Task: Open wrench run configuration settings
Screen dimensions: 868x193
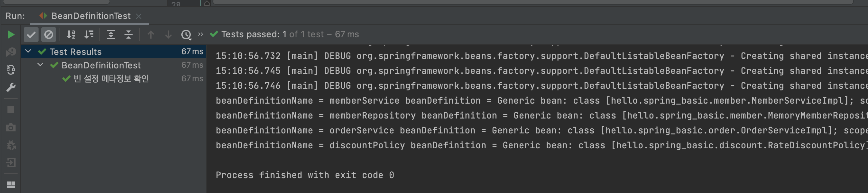Action: 11,88
